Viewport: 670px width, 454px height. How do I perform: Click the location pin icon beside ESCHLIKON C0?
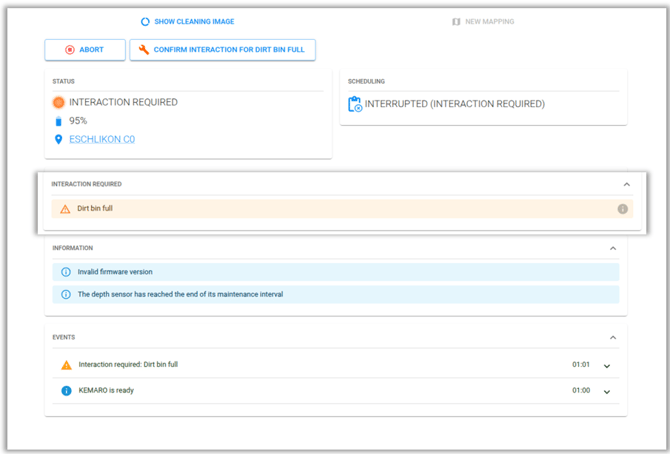tap(59, 139)
